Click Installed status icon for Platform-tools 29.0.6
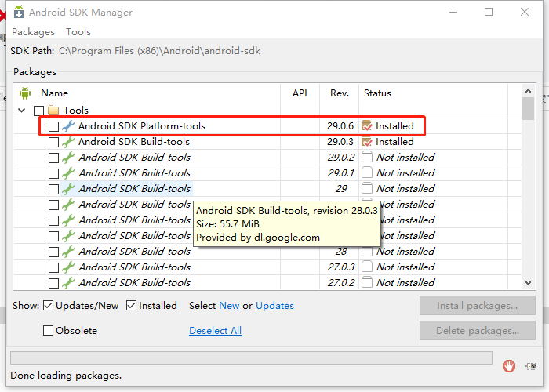549x392 pixels. [366, 125]
